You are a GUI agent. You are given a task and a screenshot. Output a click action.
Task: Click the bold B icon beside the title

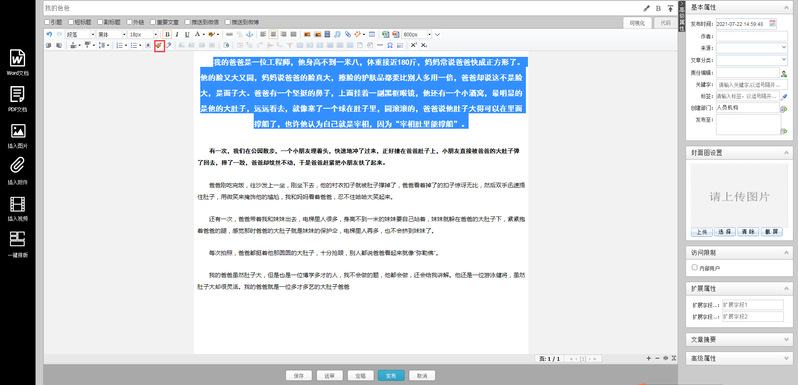[658, 8]
